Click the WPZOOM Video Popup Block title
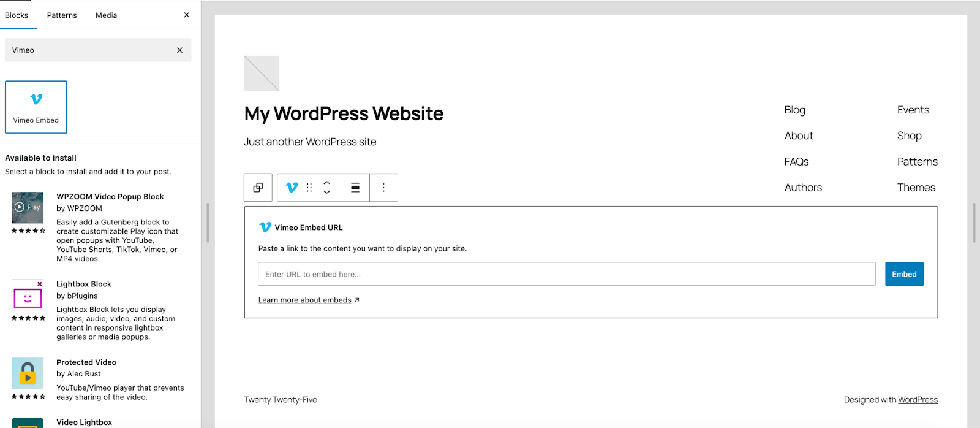Viewport: 980px width, 428px height. coord(110,197)
